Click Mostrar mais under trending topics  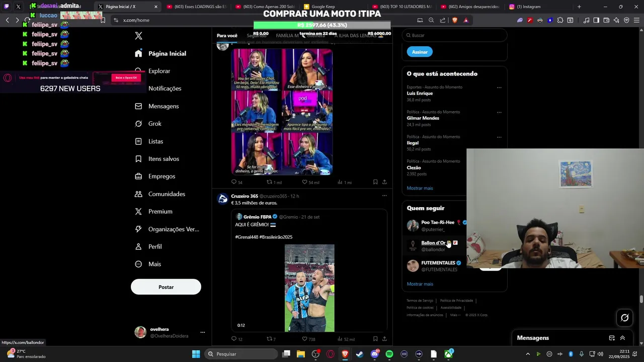pos(420,188)
